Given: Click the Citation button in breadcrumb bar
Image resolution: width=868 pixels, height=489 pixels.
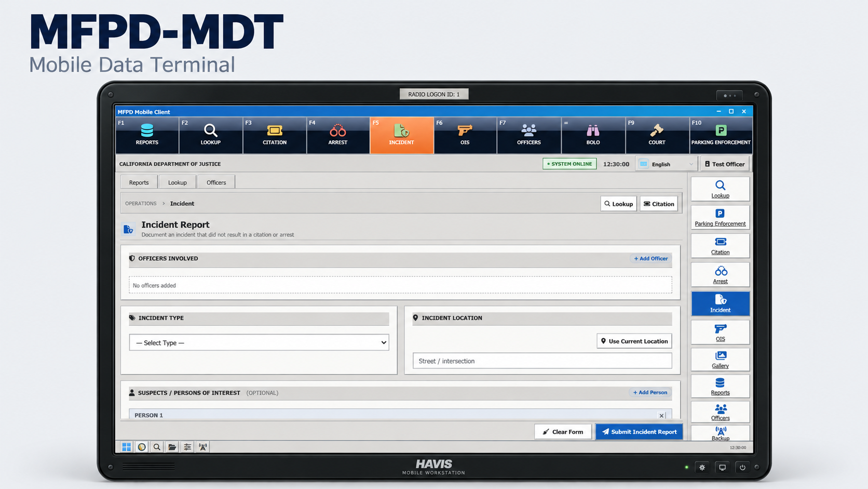Looking at the screenshot, I should (659, 204).
